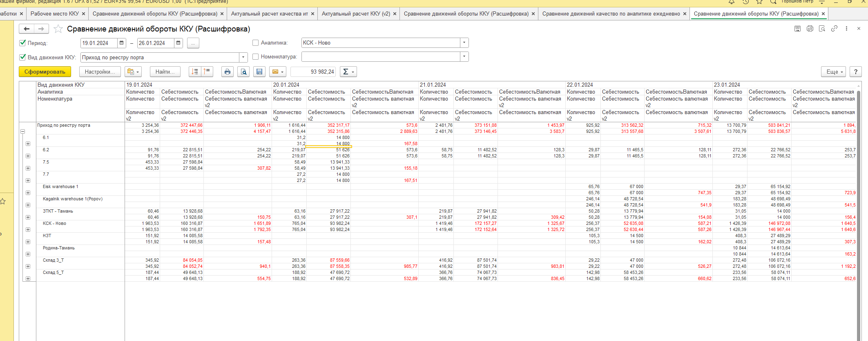Open calendar picker for start date 19.01.2024
This screenshot has height=341, width=868.
coord(122,43)
